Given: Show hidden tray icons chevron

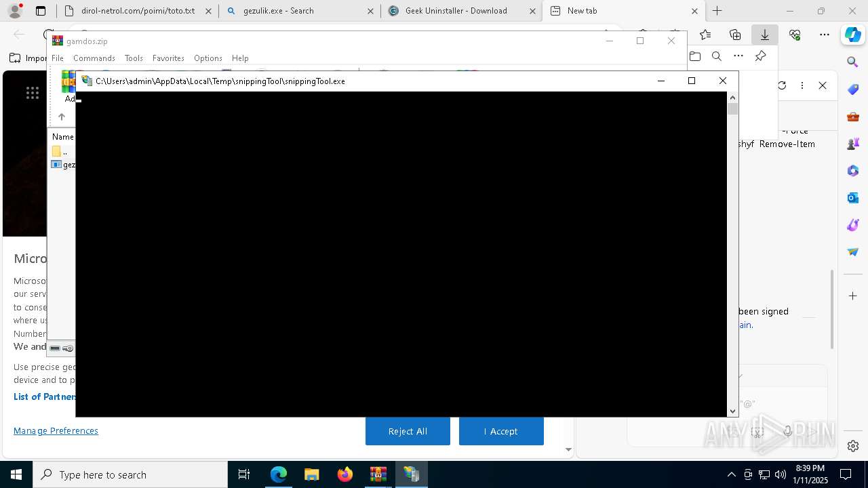Looking at the screenshot, I should tap(731, 474).
